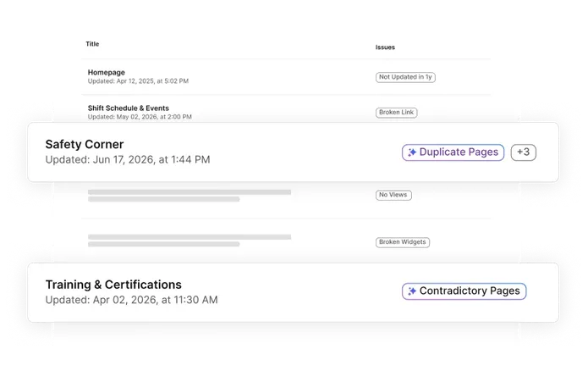Click the sparkle icon in Contradictory Pages badge
This screenshot has height=382, width=588.
[x=412, y=291]
